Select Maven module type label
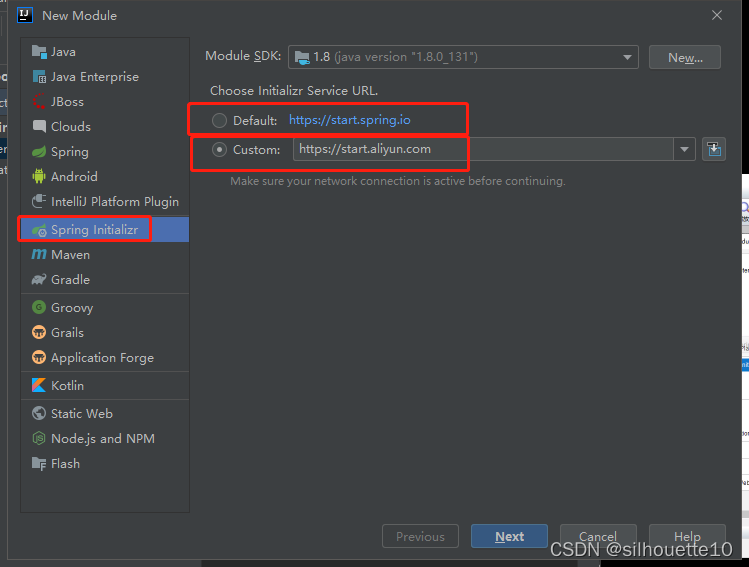This screenshot has width=749, height=567. pos(70,255)
